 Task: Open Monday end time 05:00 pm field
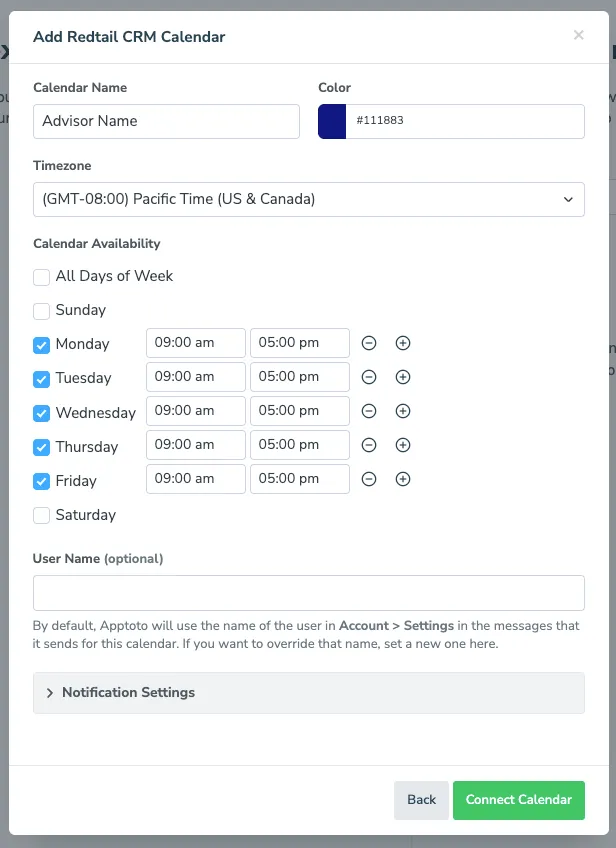coord(300,343)
